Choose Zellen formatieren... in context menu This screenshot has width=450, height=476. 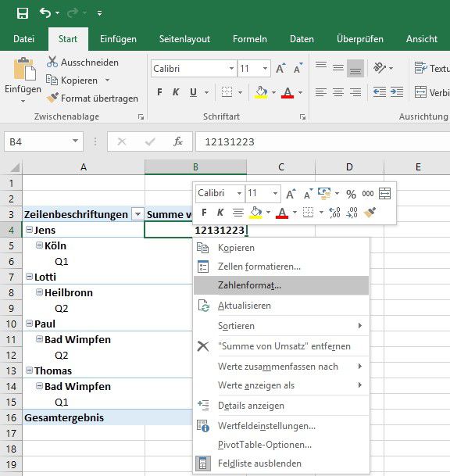(x=281, y=267)
